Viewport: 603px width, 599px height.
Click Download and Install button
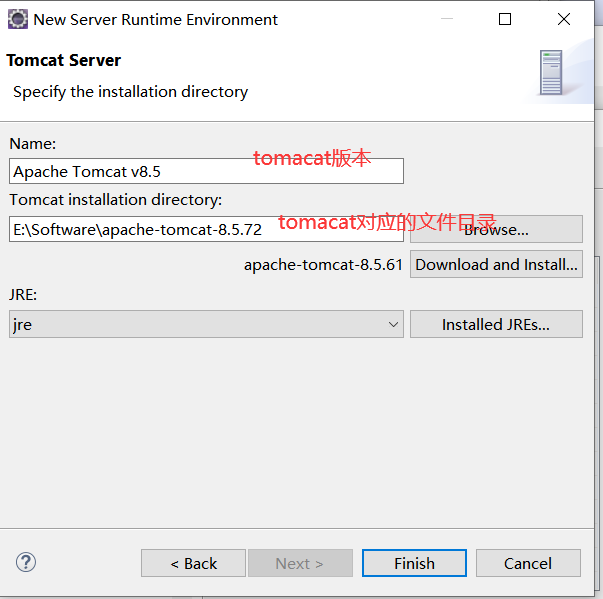(496, 265)
